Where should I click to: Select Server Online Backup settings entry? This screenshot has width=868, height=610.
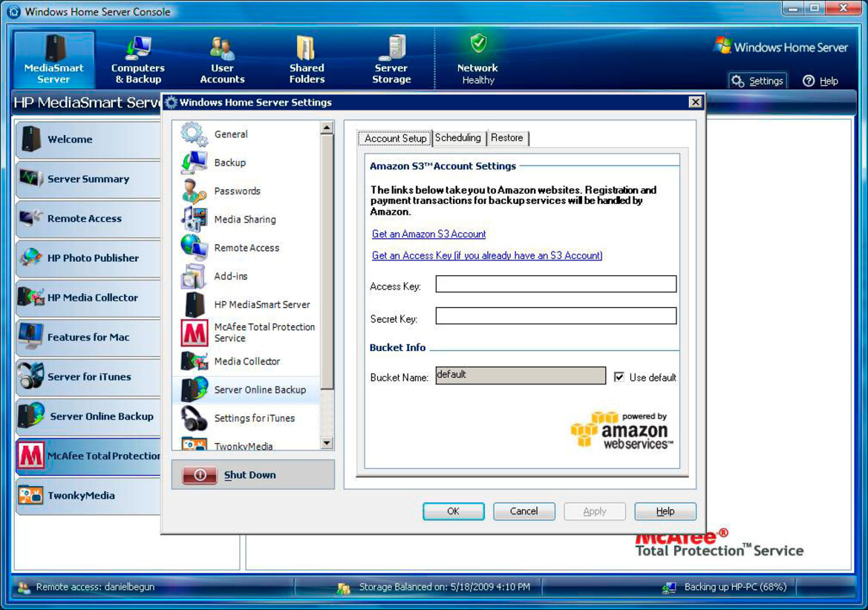point(247,390)
